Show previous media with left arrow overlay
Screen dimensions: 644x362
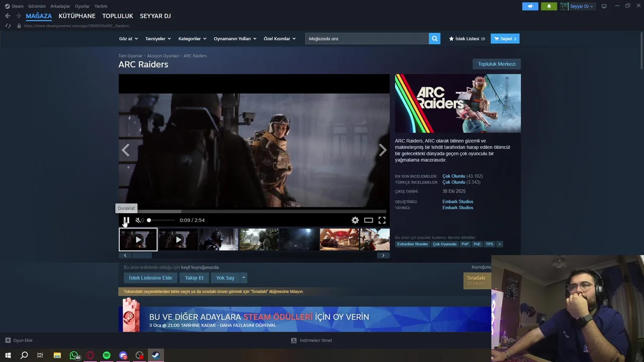[125, 150]
